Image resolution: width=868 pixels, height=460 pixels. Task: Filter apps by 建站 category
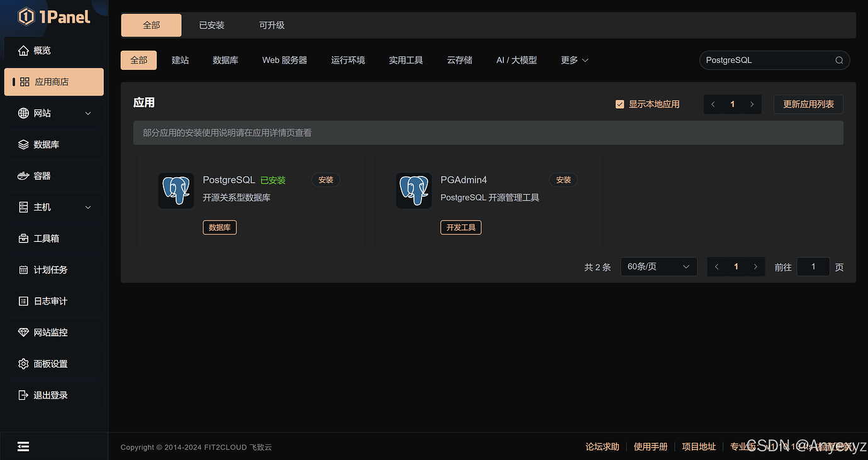coord(181,60)
